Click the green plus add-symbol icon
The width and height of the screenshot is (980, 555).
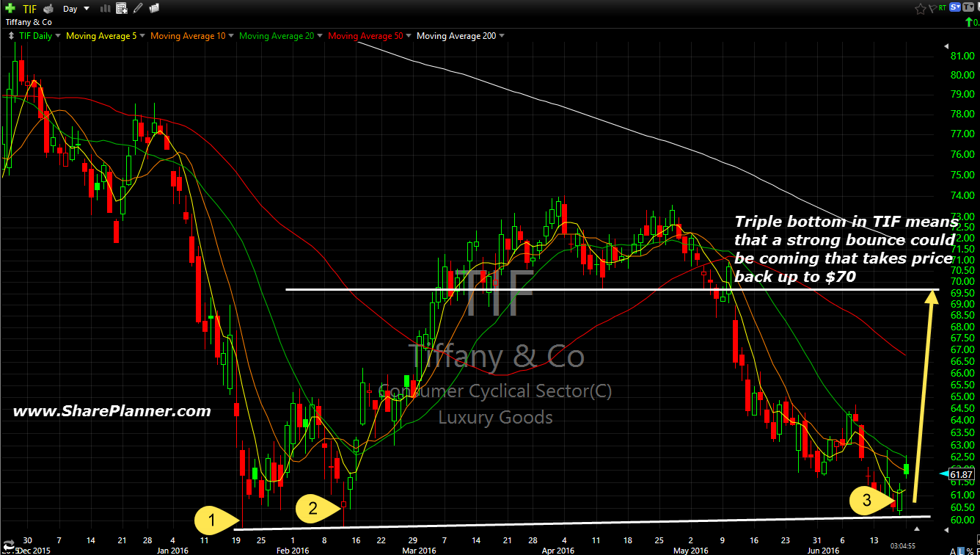point(10,9)
